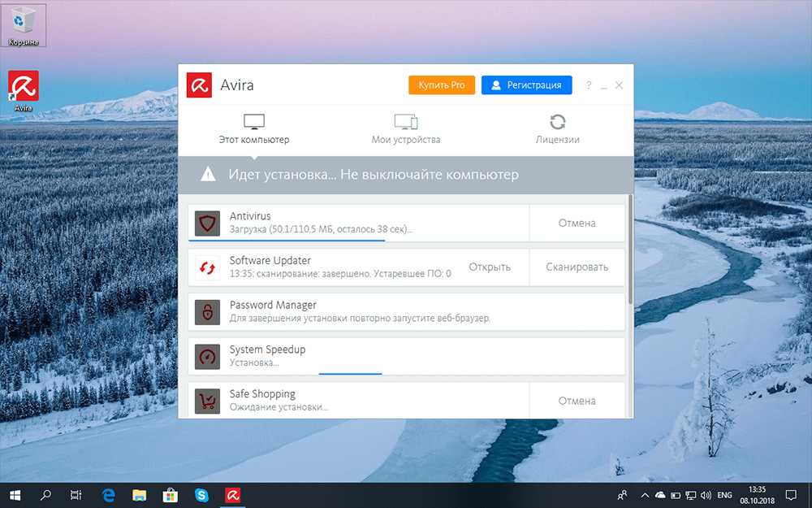Open the help question mark icon
812x508 pixels.
[x=589, y=85]
